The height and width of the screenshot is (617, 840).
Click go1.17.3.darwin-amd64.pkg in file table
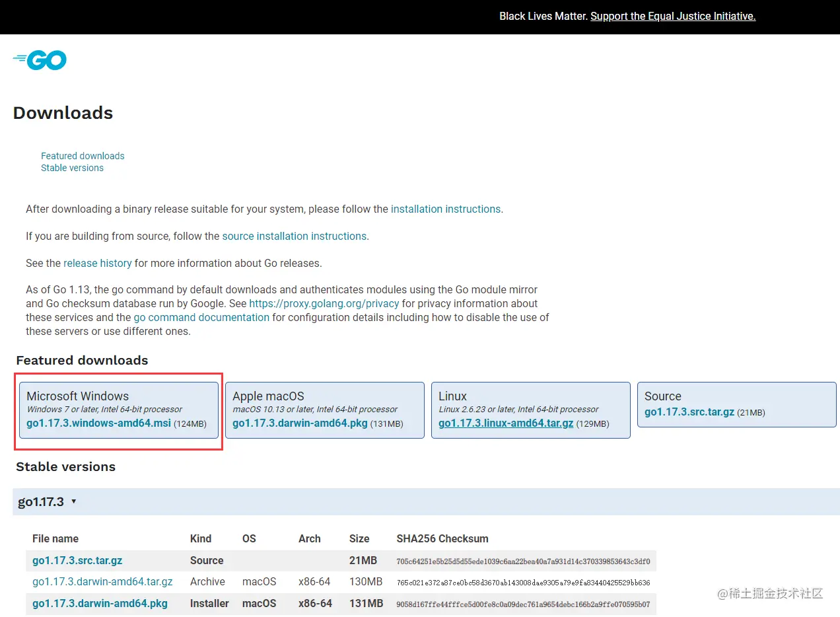coord(100,603)
